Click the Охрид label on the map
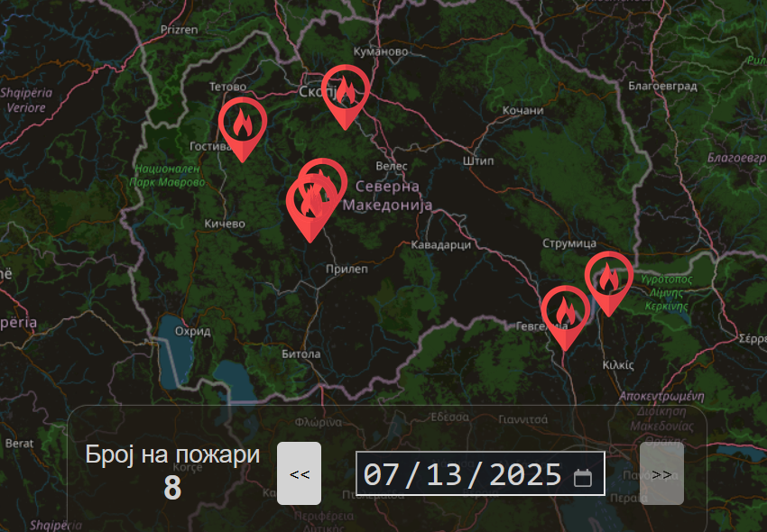Screen dimensions: 767x532 [x=192, y=331]
